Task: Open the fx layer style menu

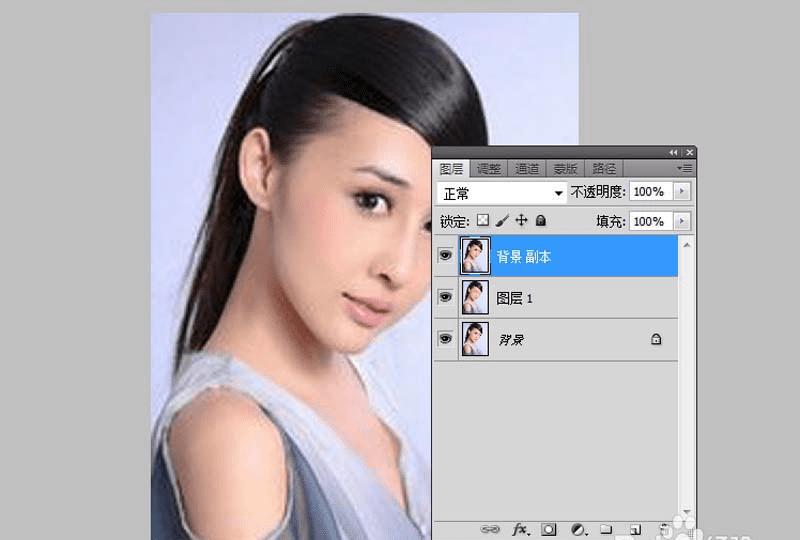Action: pyautogui.click(x=520, y=530)
